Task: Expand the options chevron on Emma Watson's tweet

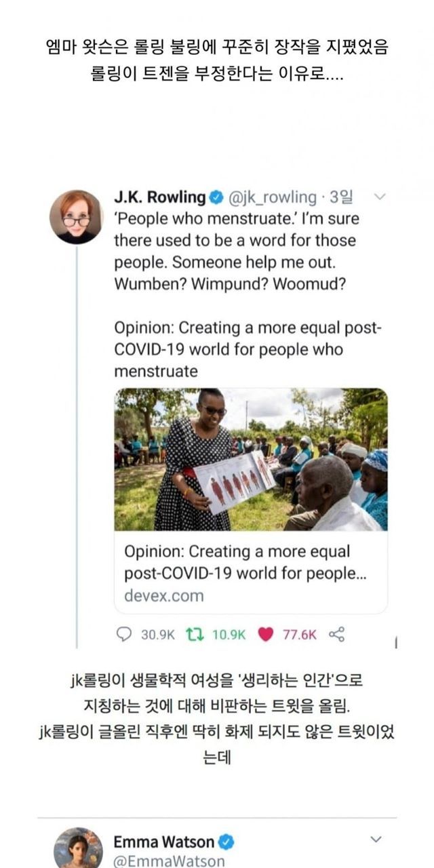Action: 376,840
